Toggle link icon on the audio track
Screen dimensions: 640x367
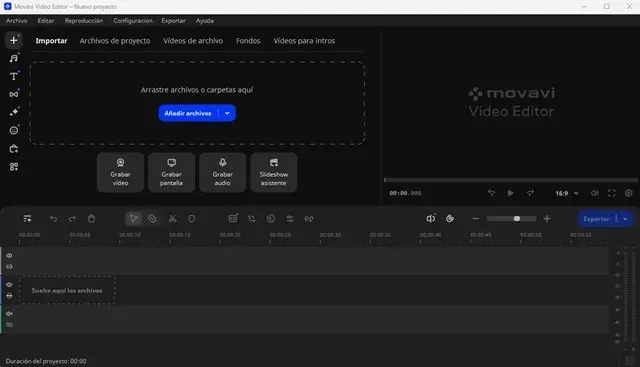tap(9, 325)
